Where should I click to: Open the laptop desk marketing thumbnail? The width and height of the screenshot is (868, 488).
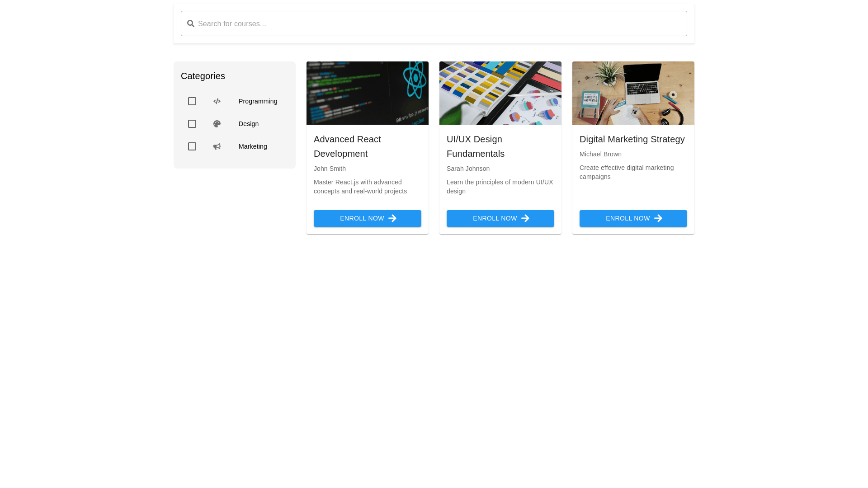coord(633,93)
